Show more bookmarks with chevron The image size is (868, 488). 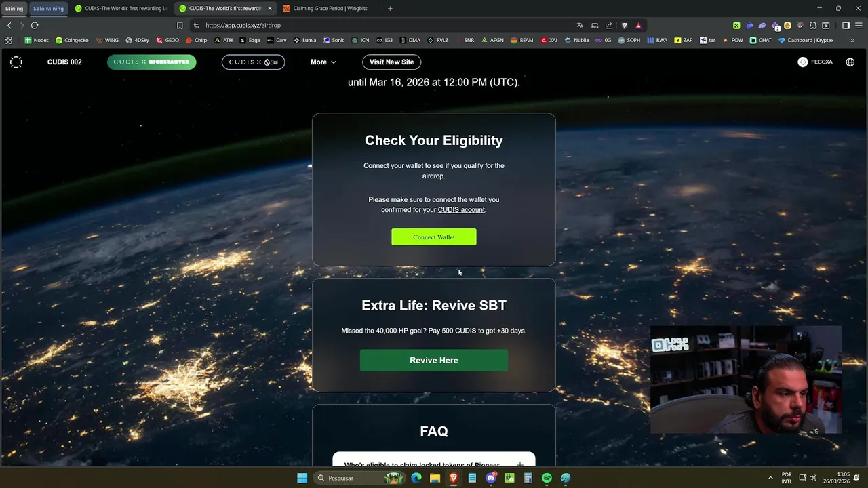(852, 40)
